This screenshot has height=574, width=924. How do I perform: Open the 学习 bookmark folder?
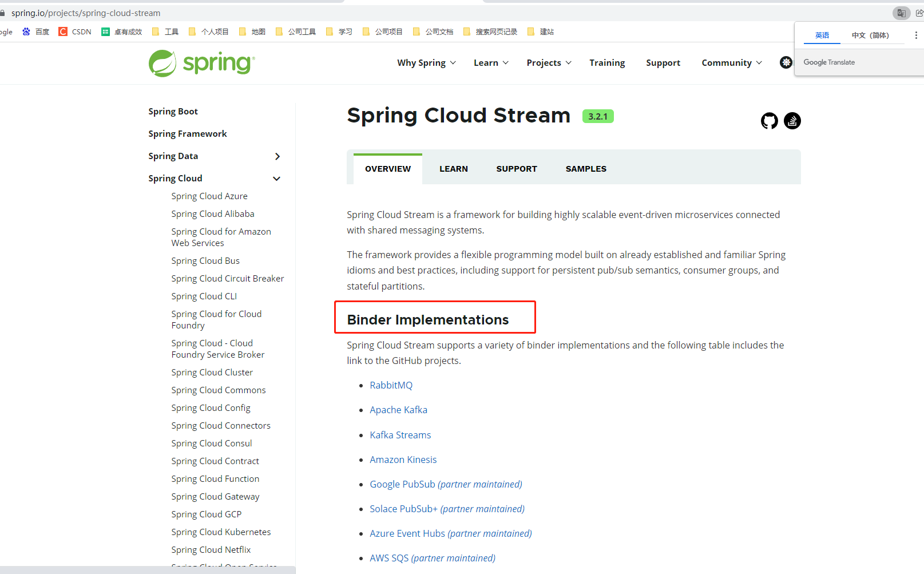[x=339, y=31]
